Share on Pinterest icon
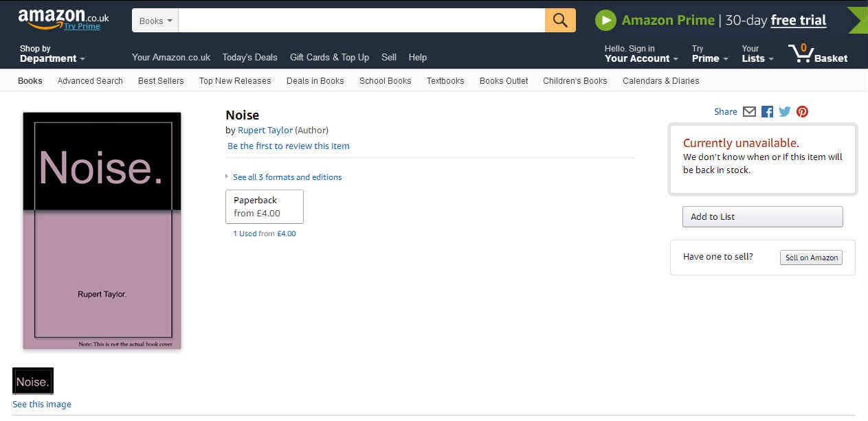Image resolution: width=868 pixels, height=421 pixels. tap(802, 112)
